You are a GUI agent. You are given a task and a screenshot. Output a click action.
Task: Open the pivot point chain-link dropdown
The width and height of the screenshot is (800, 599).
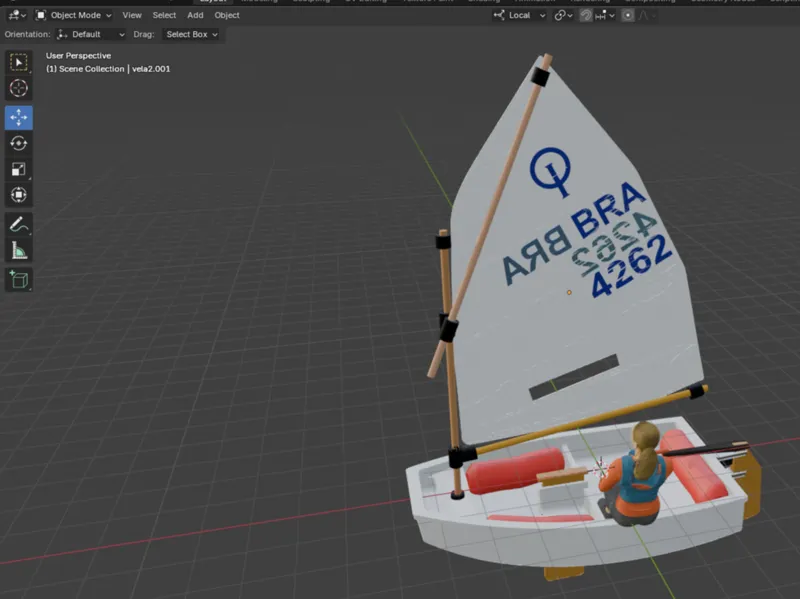(x=563, y=15)
